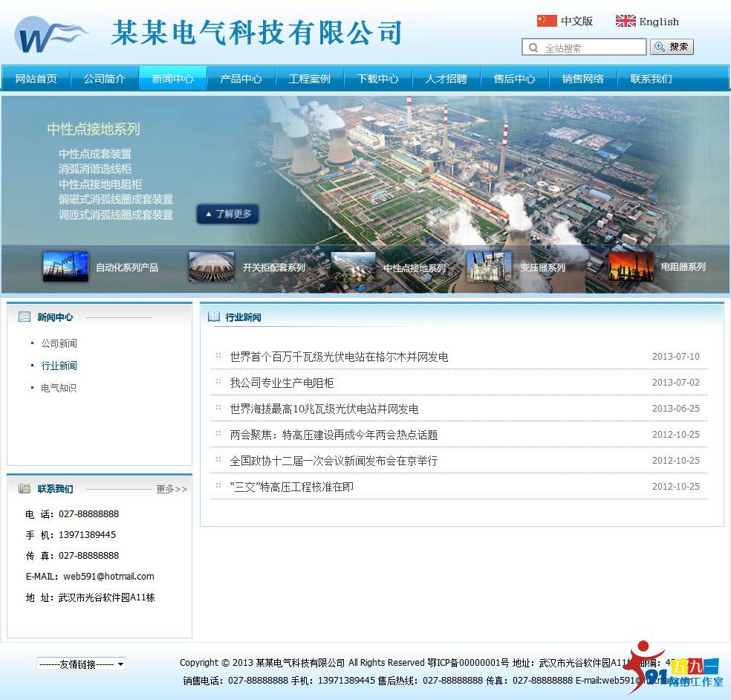The height and width of the screenshot is (700, 731).
Task: Click 更多>> in the 联系我们 panel
Action: click(172, 489)
